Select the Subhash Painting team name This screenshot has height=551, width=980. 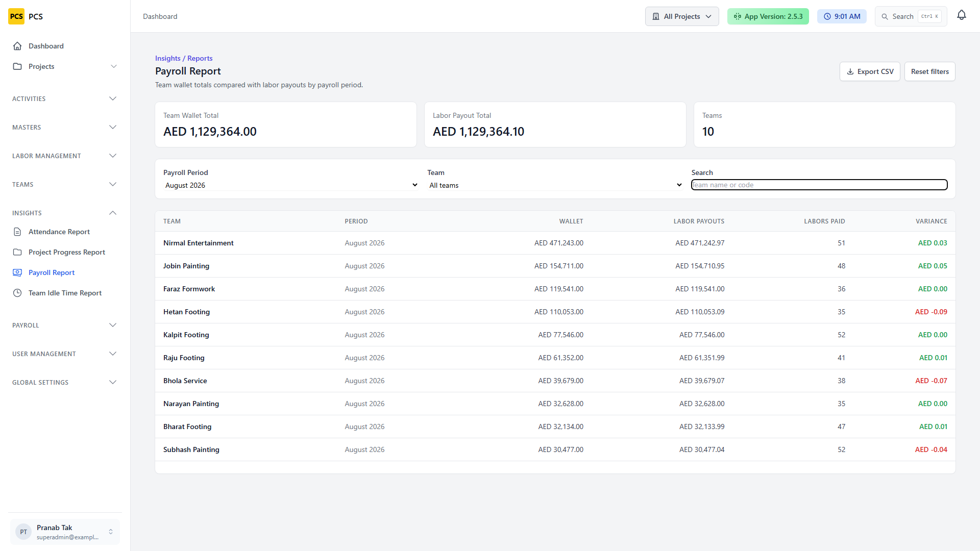point(191,449)
